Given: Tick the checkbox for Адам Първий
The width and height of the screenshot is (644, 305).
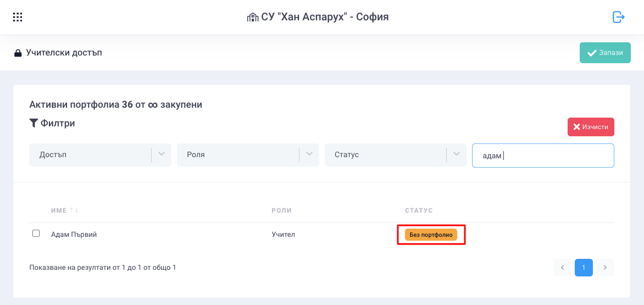Looking at the screenshot, I should pos(36,234).
